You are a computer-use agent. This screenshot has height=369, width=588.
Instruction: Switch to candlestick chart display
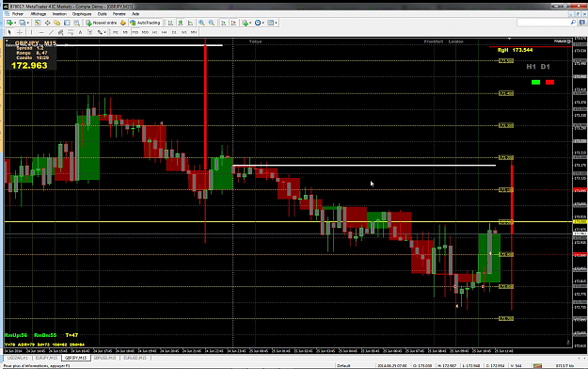coord(181,23)
